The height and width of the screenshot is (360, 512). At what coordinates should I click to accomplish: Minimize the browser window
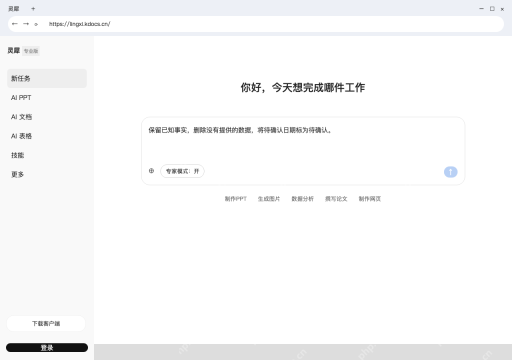(x=481, y=9)
